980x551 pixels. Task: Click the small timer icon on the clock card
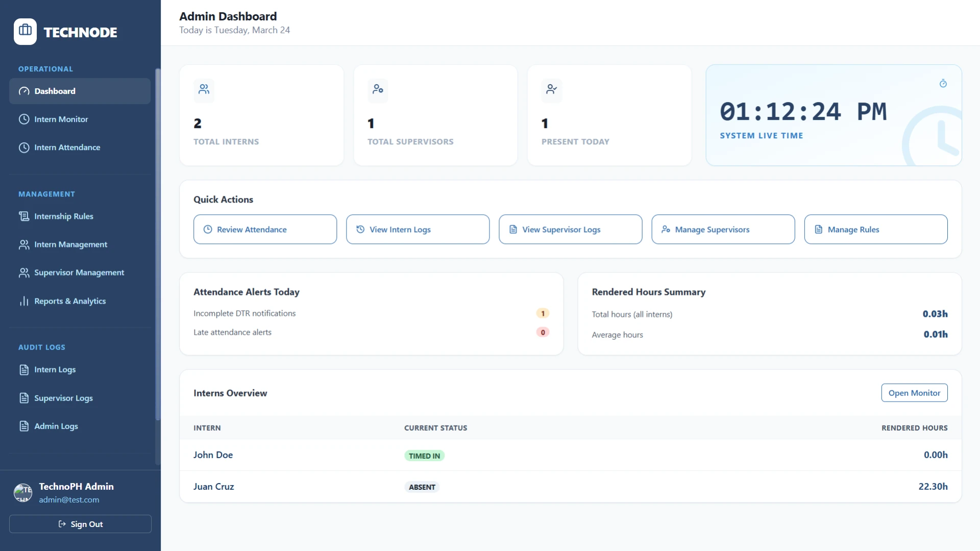(x=943, y=83)
